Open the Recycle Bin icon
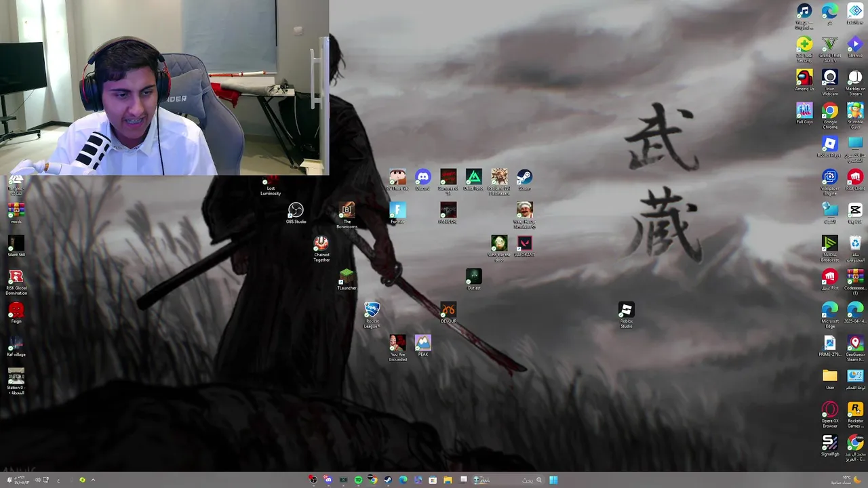The image size is (868, 488). [855, 249]
